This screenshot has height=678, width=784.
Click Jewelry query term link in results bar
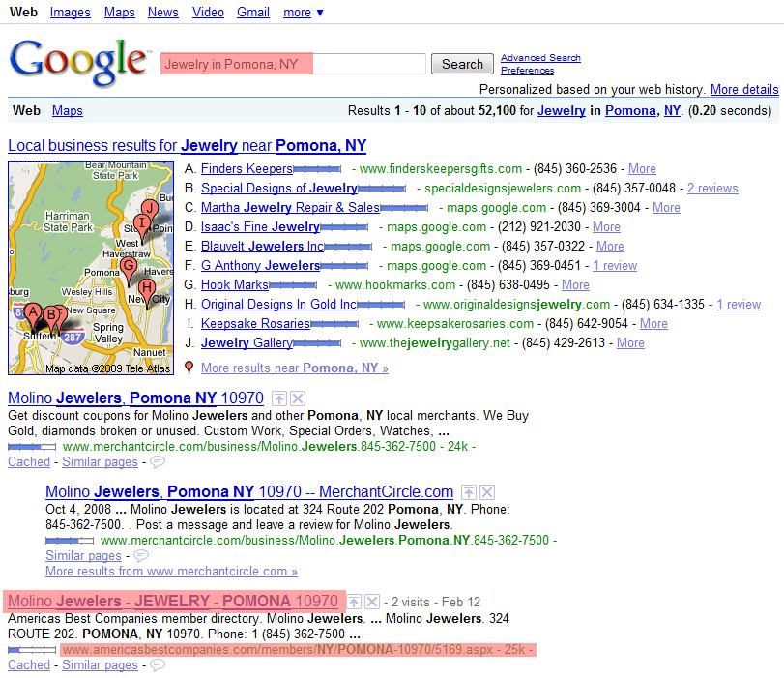coord(561,111)
